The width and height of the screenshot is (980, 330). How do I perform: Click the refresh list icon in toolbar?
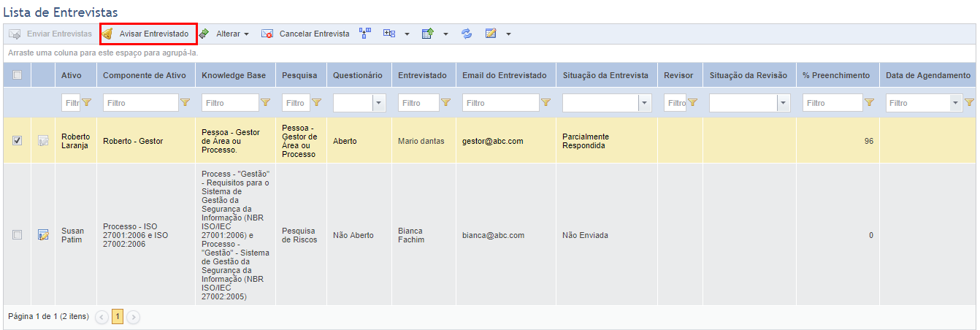(467, 34)
